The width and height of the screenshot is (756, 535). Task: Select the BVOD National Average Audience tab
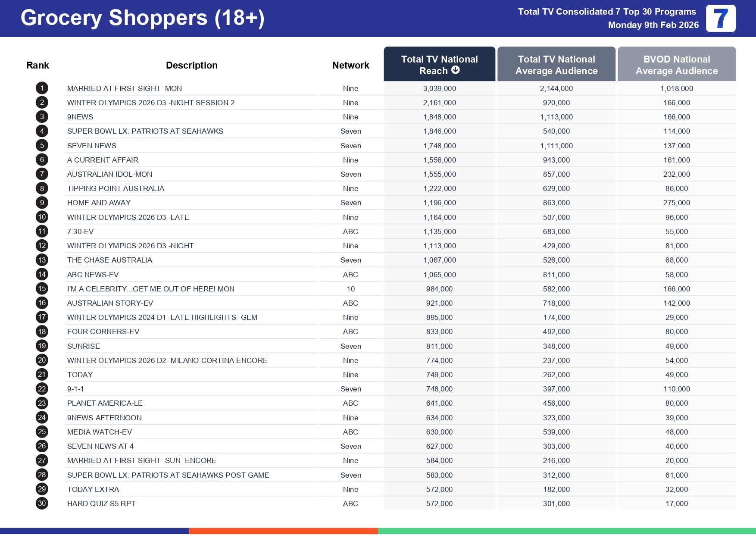pos(676,65)
